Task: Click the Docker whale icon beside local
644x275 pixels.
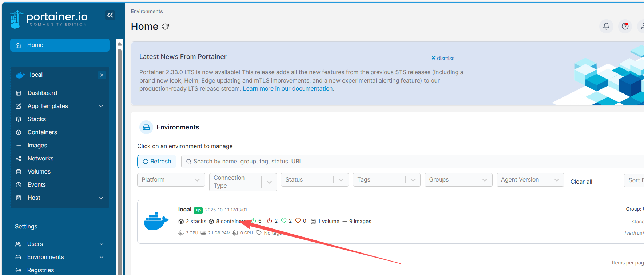Action: coord(20,75)
